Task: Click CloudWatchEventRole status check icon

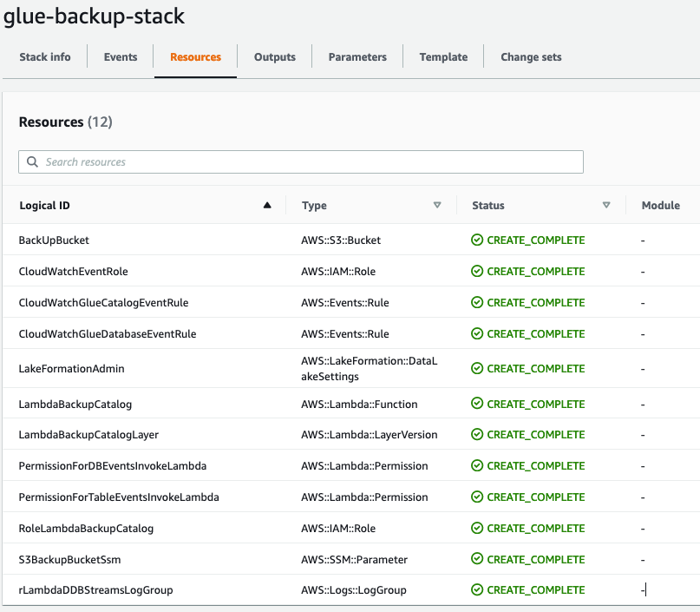Action: [x=477, y=272]
